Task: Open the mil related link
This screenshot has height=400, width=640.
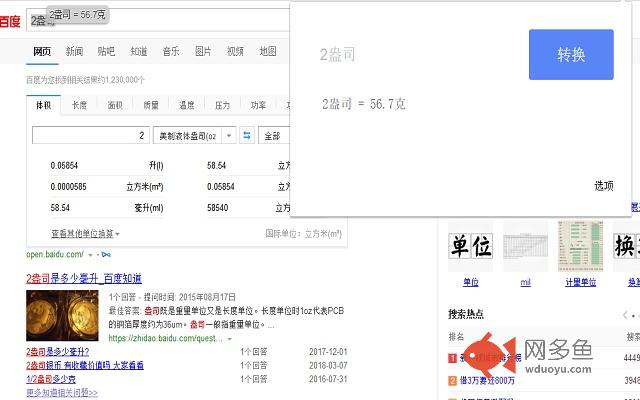Action: pyautogui.click(x=525, y=282)
